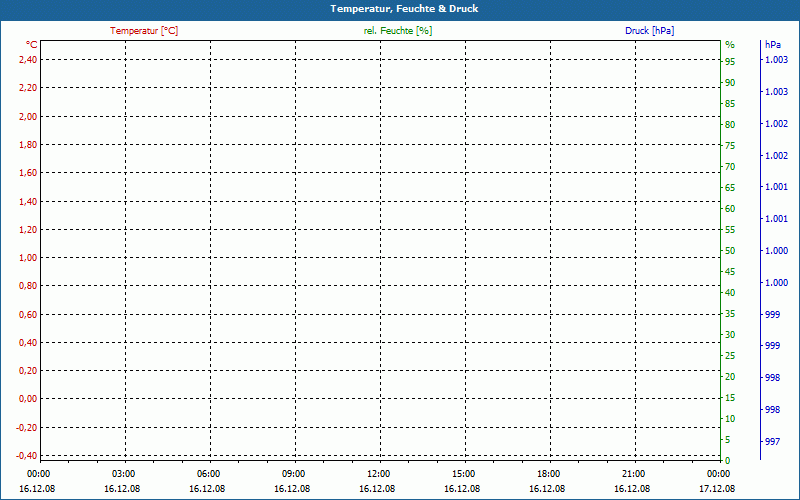The image size is (800, 500).
Task: Click the 17.12.08 date label
Action: [x=718, y=489]
